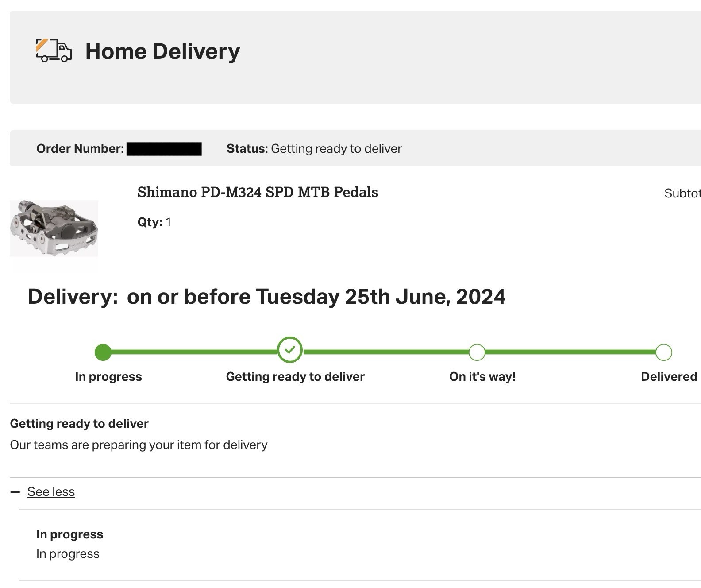Click the Delivered tracker label
Screen dimensions: 701x588
(x=669, y=377)
